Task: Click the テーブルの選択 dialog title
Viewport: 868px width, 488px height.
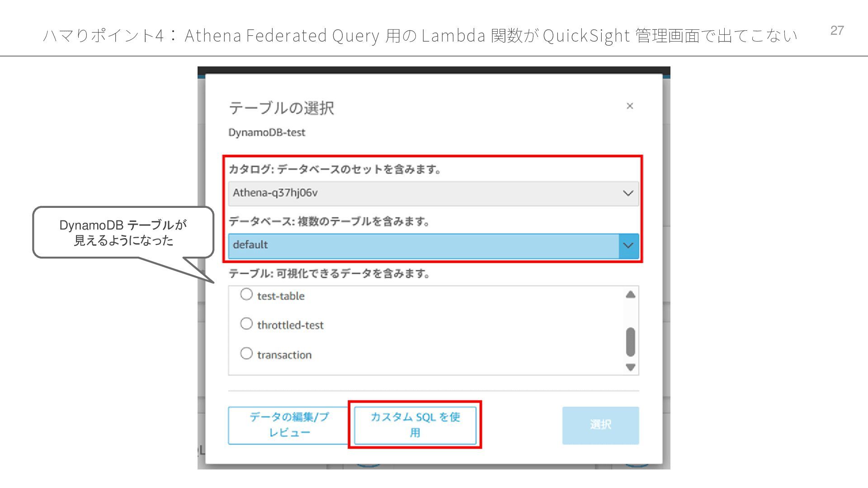Action: click(281, 108)
